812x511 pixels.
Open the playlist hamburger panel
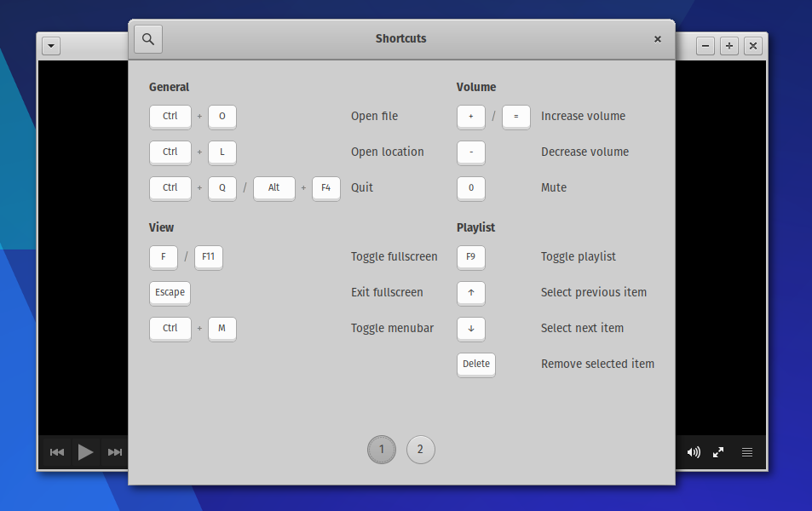click(x=747, y=452)
